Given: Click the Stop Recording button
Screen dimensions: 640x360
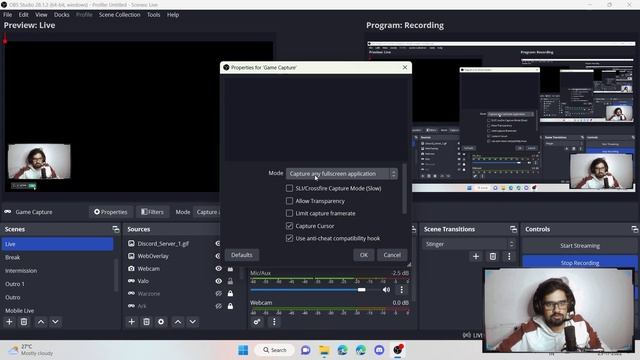Looking at the screenshot, I should click(580, 261).
